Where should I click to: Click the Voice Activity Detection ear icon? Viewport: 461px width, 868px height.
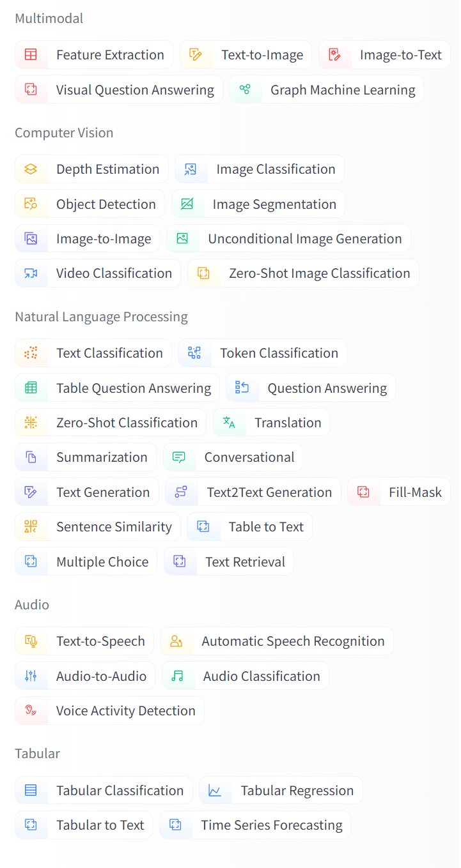31,710
